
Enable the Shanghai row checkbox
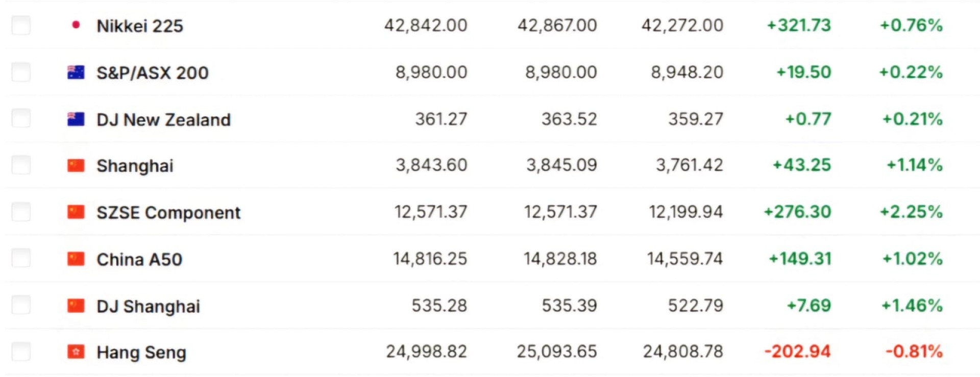point(21,165)
